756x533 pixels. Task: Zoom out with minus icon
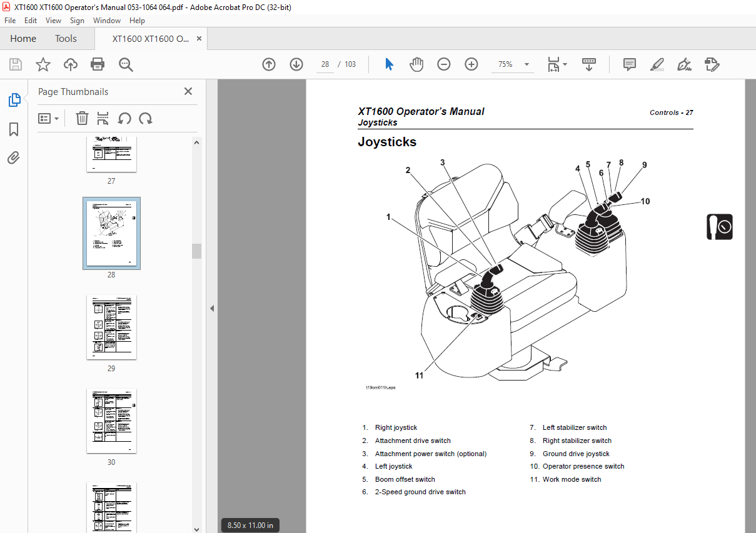[x=444, y=64]
